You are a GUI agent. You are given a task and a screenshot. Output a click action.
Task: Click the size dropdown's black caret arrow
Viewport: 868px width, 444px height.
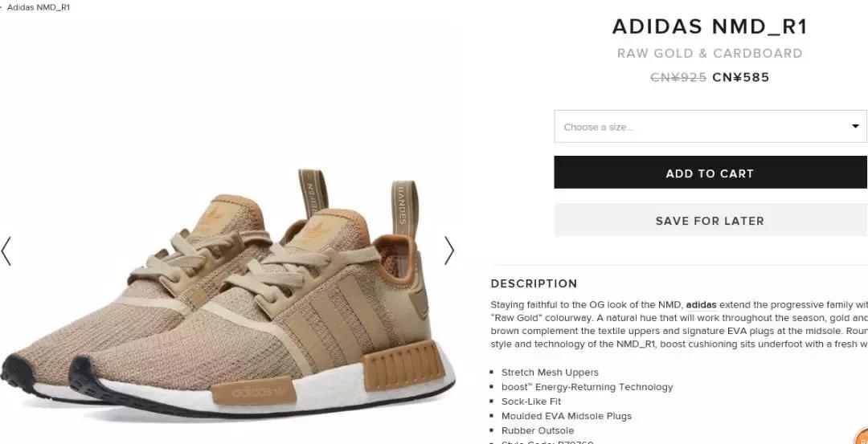pyautogui.click(x=855, y=126)
